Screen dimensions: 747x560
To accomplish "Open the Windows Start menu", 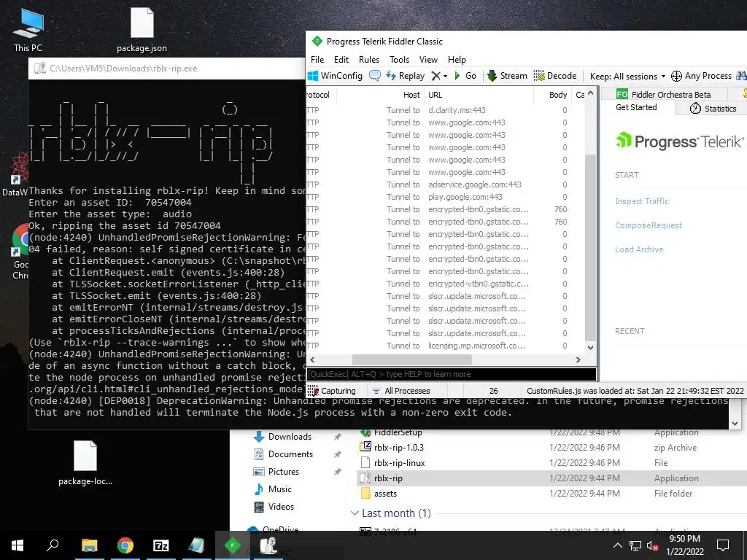I will [18, 545].
